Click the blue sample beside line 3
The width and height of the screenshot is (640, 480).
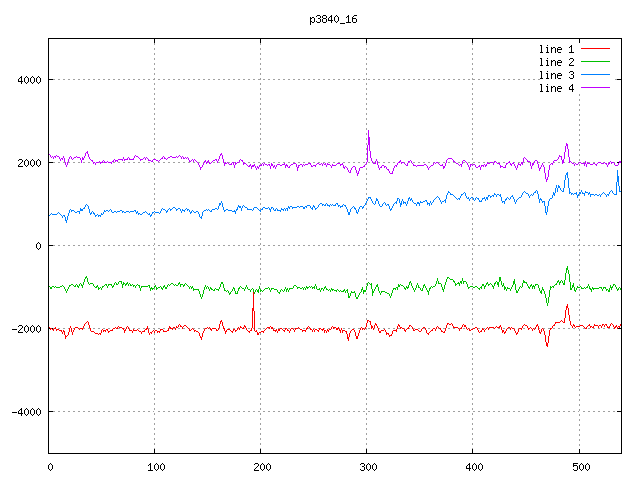pos(595,75)
